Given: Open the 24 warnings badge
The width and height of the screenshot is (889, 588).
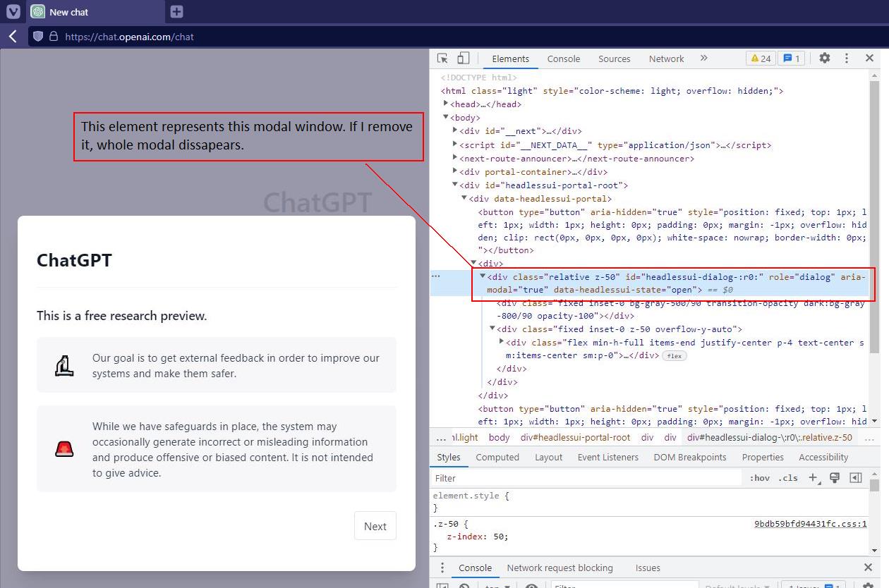Looking at the screenshot, I should [761, 59].
